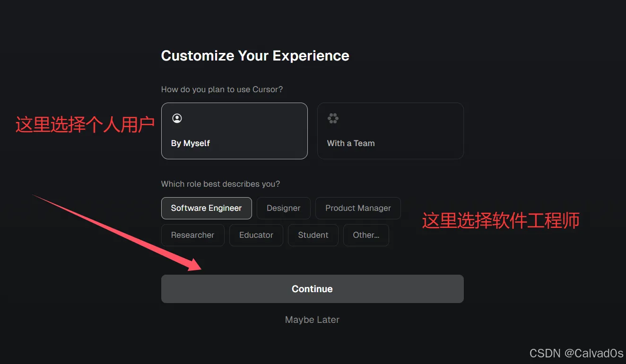Select the Designer role chip

click(284, 208)
